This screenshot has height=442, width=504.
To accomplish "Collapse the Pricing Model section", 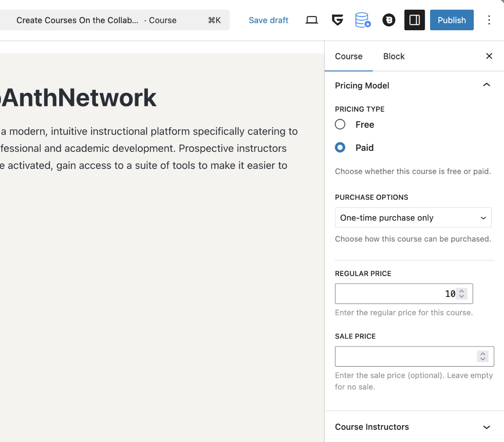I will pyautogui.click(x=486, y=85).
